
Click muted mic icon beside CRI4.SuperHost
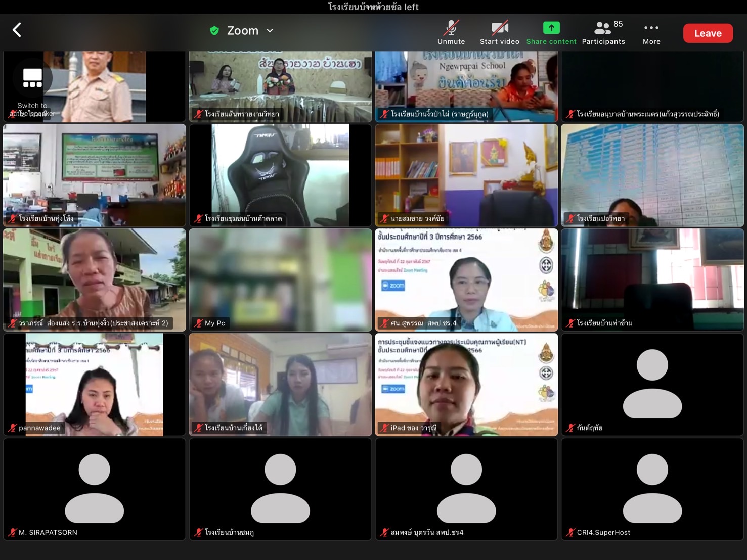click(570, 532)
